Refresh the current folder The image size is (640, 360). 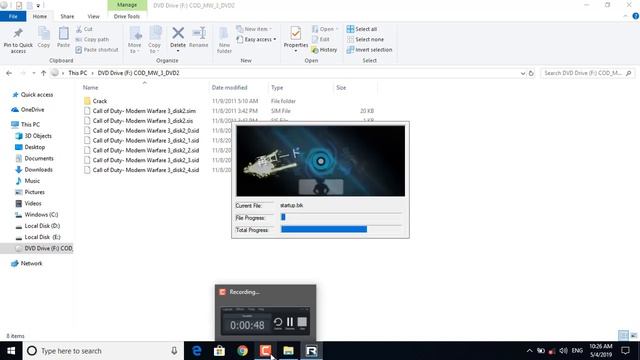coord(531,73)
